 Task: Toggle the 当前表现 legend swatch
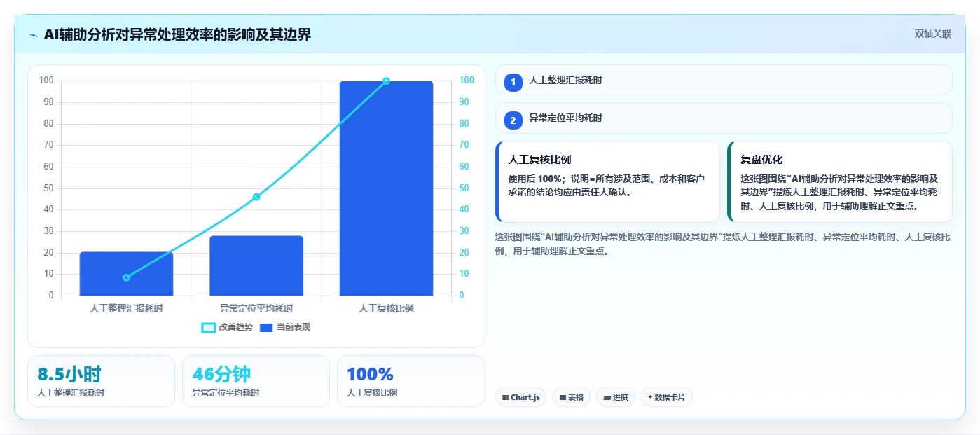[266, 327]
